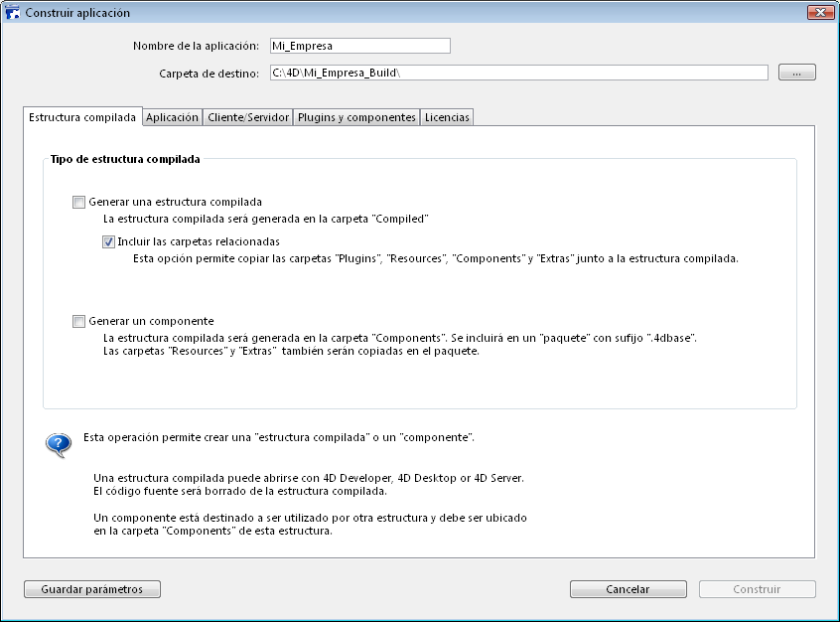Screen dimensions: 840x622
Task: Click the Carpeta de destino path field
Action: pos(518,73)
